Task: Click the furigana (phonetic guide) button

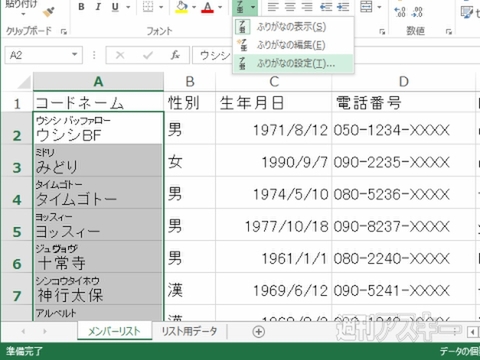Action: point(240,7)
